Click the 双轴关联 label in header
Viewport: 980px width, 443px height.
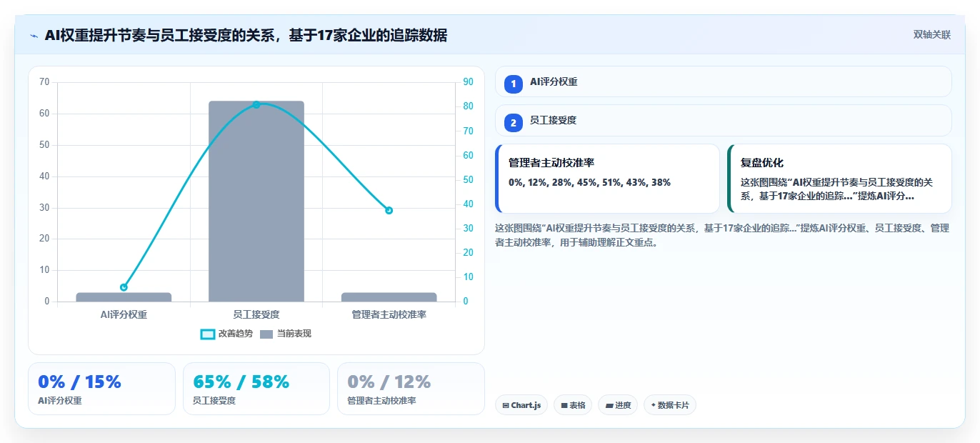(x=931, y=35)
